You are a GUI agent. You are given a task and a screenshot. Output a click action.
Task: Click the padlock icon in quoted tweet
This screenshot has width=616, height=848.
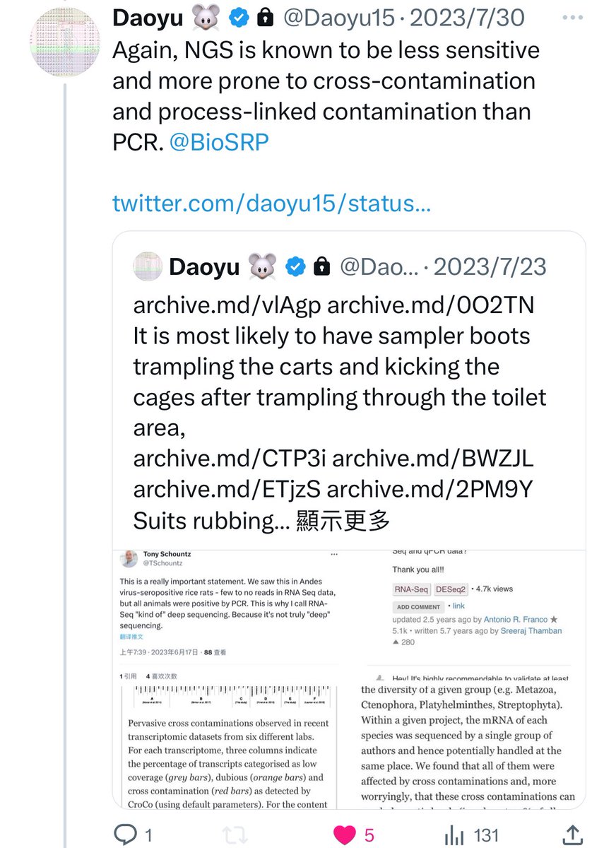pos(322,266)
